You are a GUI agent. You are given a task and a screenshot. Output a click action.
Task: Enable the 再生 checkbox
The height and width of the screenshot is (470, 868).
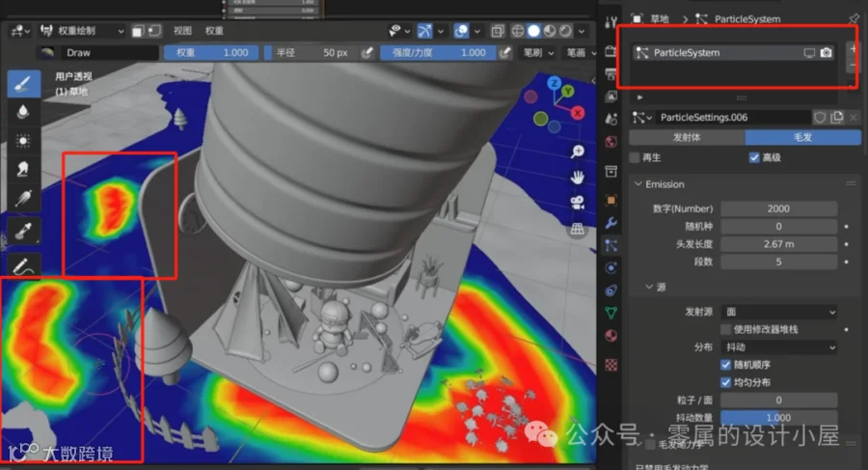pyautogui.click(x=635, y=157)
